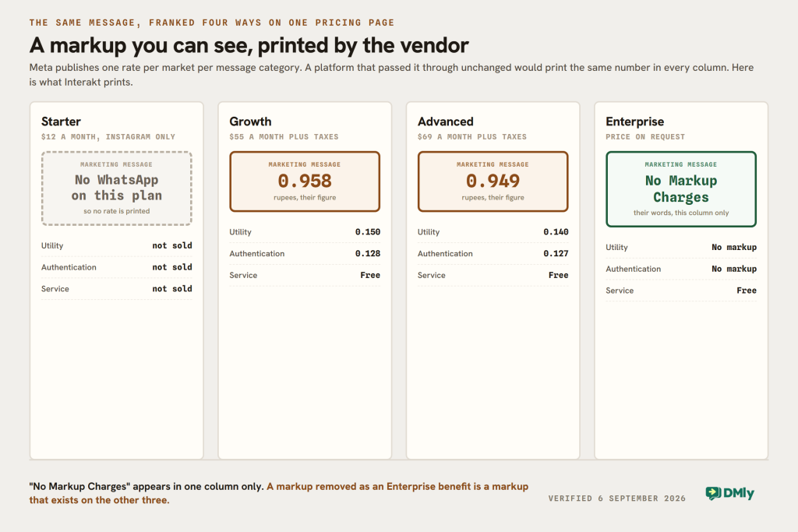This screenshot has width=798, height=532.
Task: Click the No WhatsApp on this plan box
Action: click(x=117, y=188)
